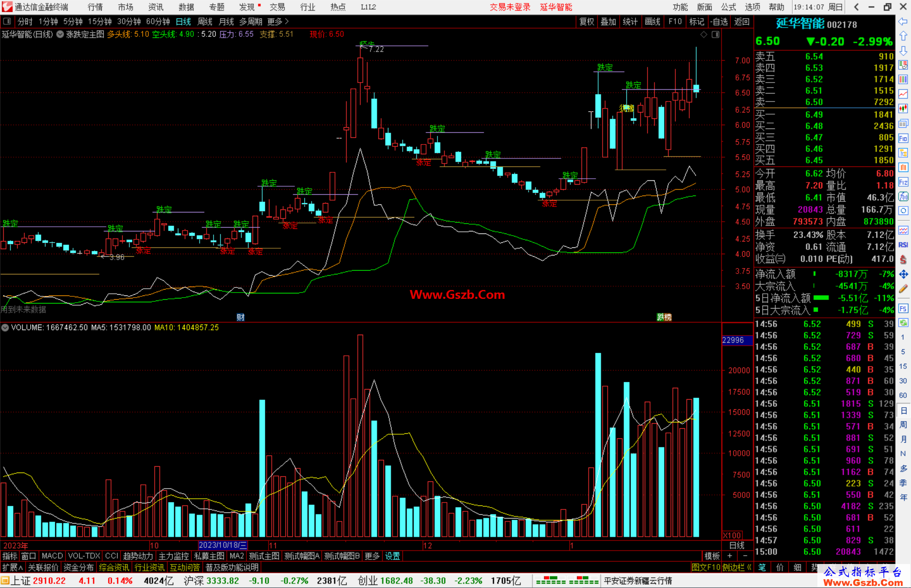Open the 更多 indicator tabs list
The width and height of the screenshot is (911, 588).
pos(372,556)
